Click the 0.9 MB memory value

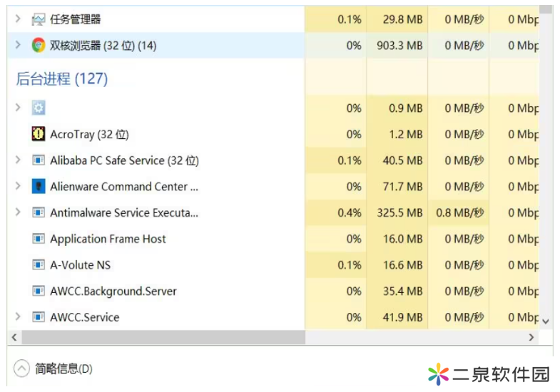point(405,108)
